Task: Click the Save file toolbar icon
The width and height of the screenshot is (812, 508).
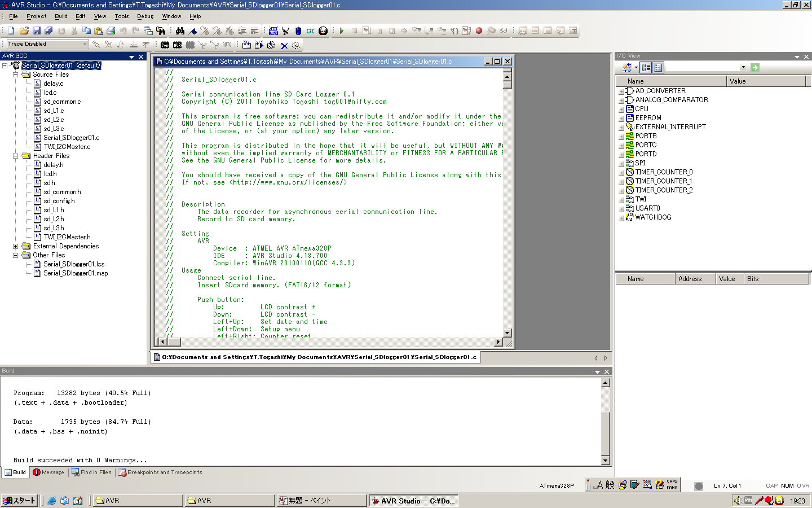Action: pyautogui.click(x=36, y=31)
